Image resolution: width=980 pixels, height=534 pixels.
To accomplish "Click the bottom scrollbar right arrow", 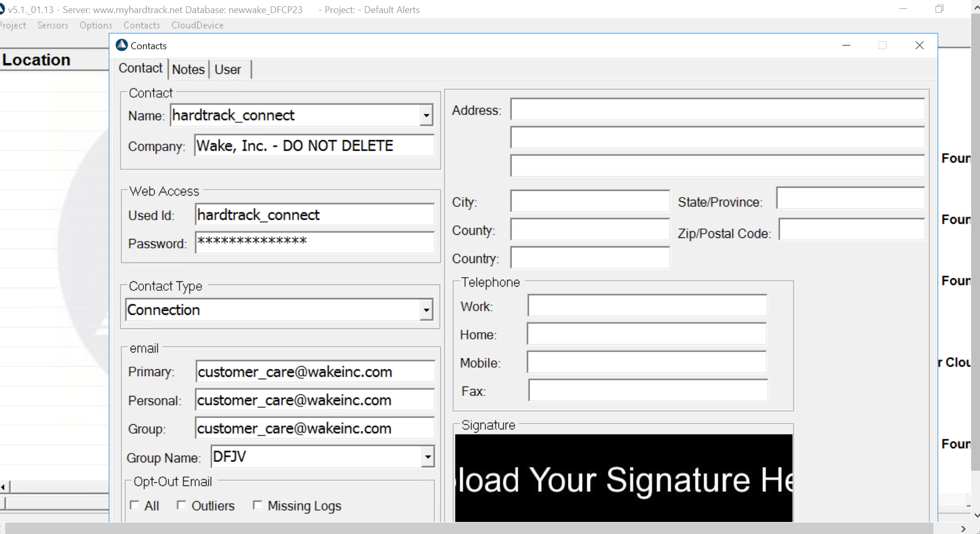I will pos(963,529).
